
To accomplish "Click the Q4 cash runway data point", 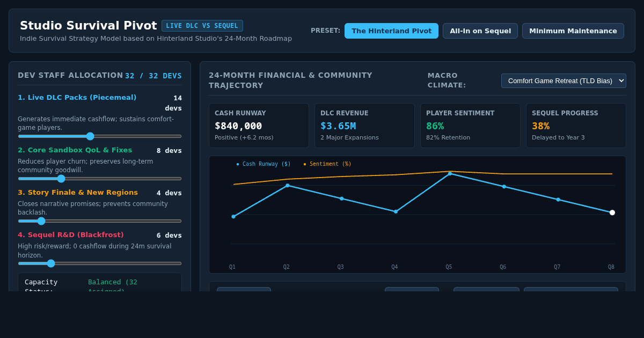I will pyautogui.click(x=396, y=211).
